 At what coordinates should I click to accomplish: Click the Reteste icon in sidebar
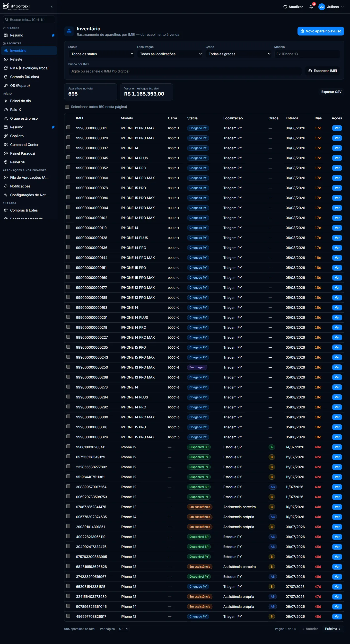tap(6, 59)
